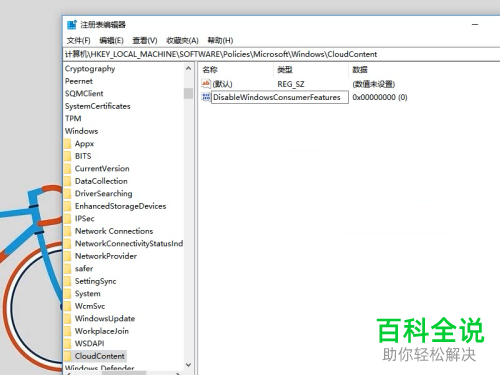The width and height of the screenshot is (500, 375).
Task: Click the WorkplaceJoin folder icon
Action: point(68,331)
